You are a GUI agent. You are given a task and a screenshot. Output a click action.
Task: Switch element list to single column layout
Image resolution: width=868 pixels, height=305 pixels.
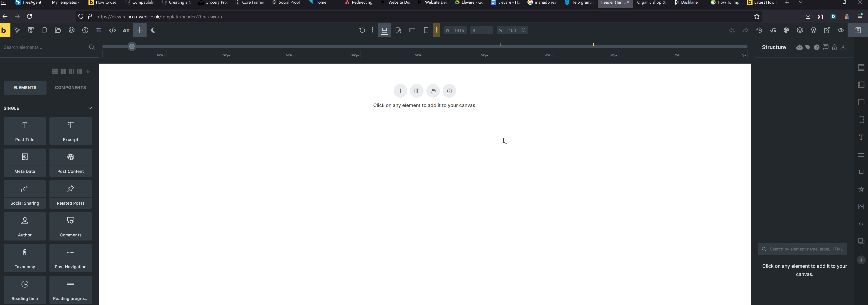coord(55,72)
